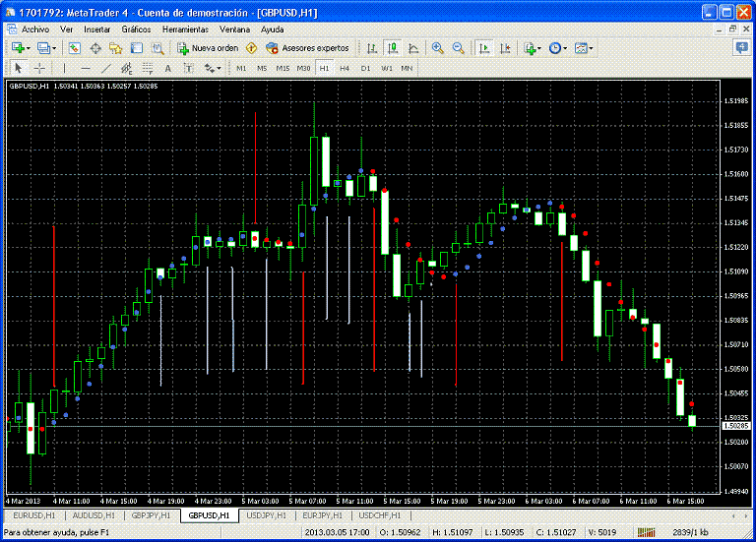The height and width of the screenshot is (542, 756).
Task: Select the crosshair cursor tool
Action: point(39,68)
